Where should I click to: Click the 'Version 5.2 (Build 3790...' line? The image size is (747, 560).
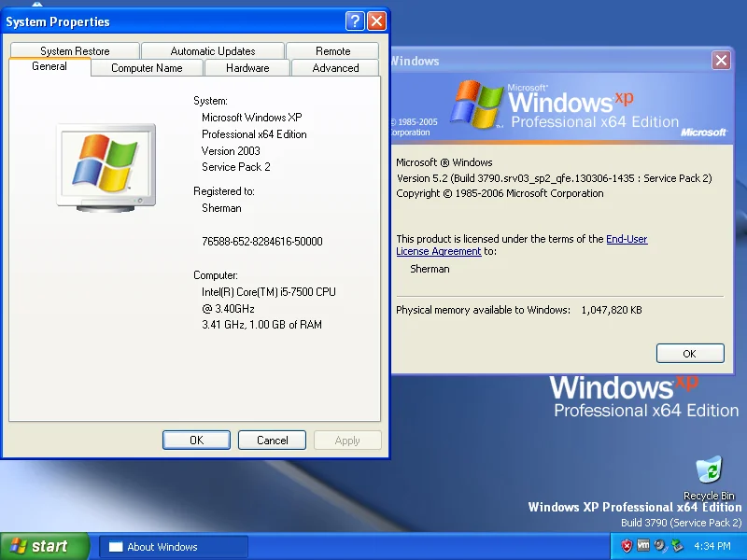[x=554, y=178]
